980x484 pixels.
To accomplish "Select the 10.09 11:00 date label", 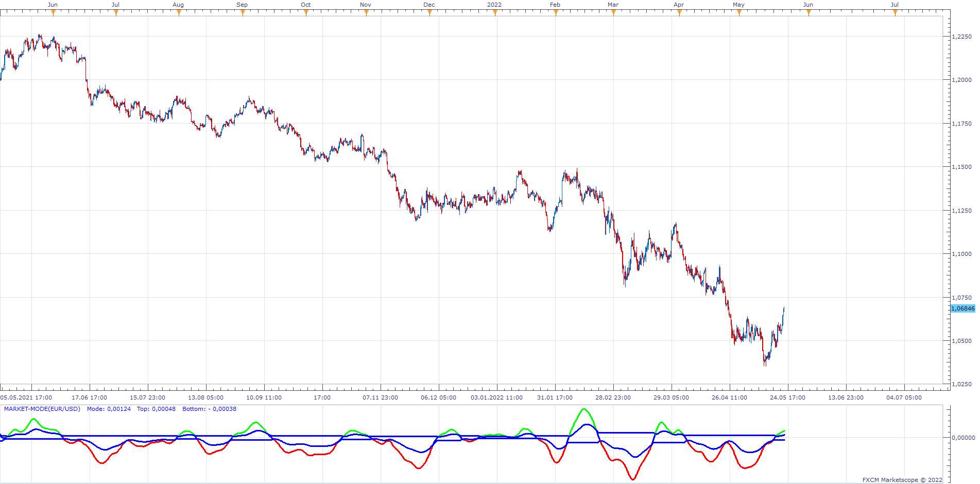I will click(264, 397).
